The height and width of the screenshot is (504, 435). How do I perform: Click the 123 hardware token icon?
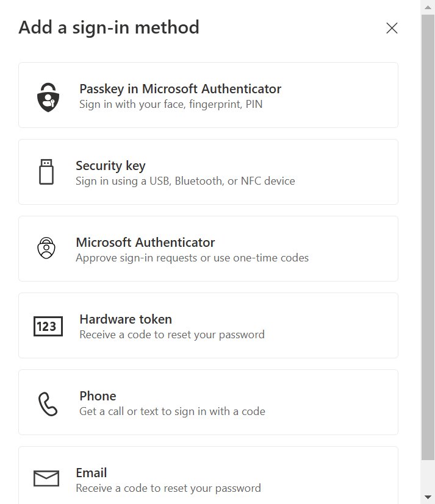coord(48,326)
